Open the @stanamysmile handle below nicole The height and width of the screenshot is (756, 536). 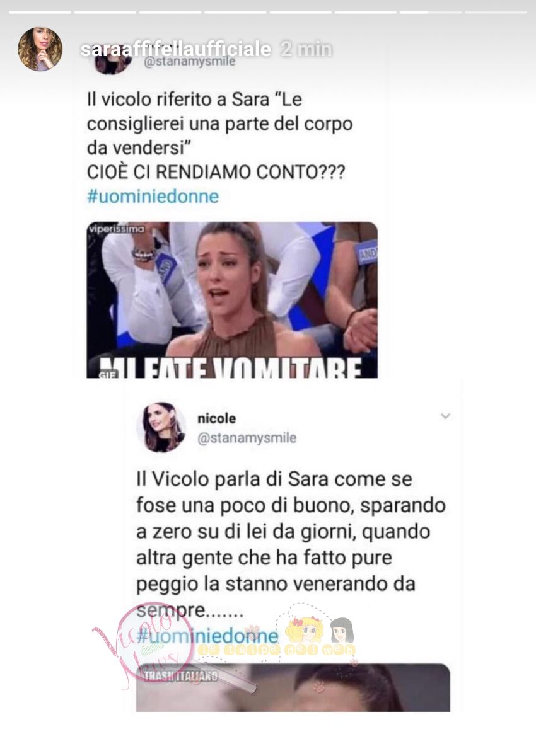pyautogui.click(x=247, y=438)
